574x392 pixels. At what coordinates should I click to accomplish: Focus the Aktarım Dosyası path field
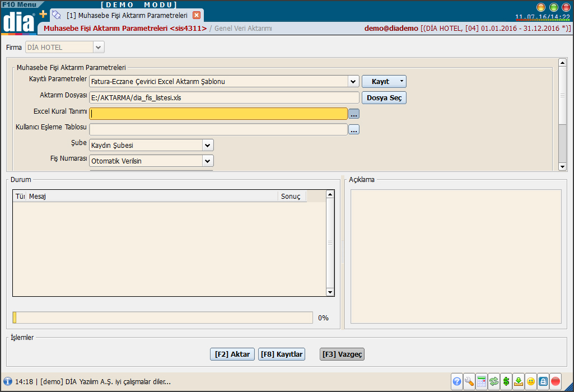click(224, 98)
